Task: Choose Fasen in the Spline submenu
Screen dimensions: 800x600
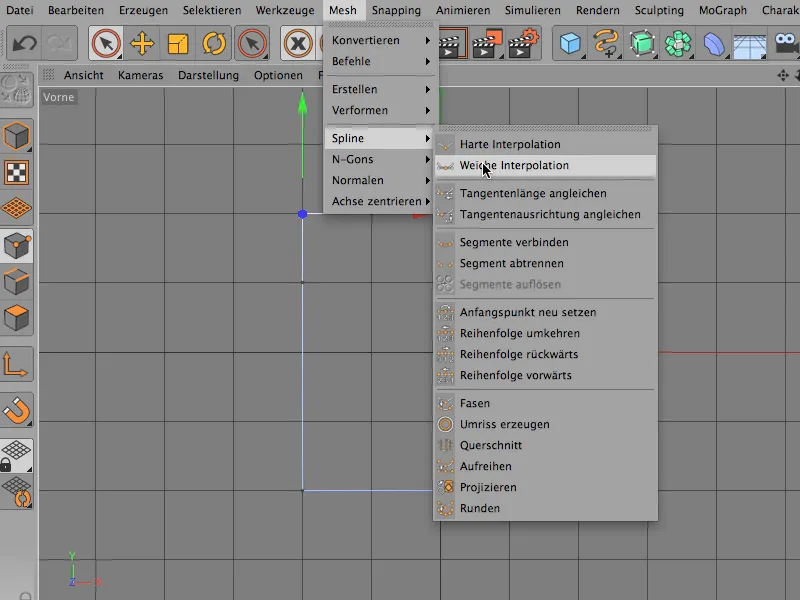Action: 545,403
